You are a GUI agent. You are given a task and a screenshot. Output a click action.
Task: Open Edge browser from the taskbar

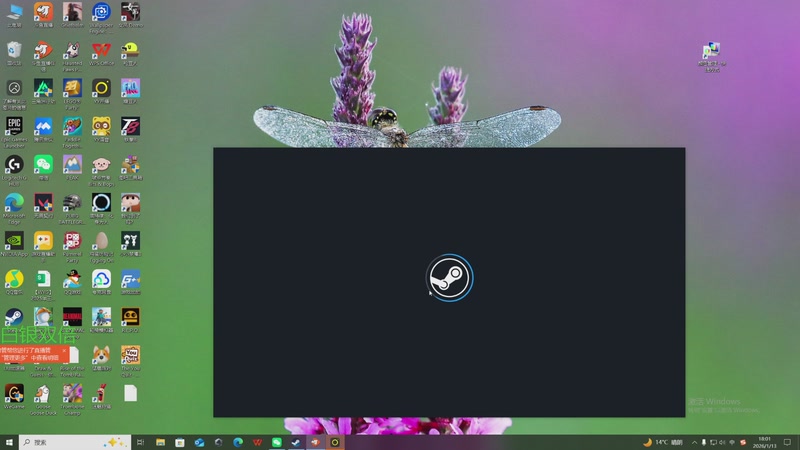click(238, 442)
